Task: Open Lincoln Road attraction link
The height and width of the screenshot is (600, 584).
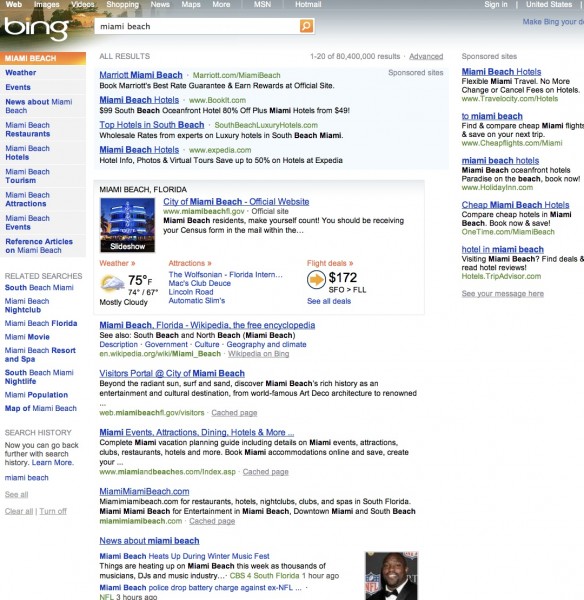Action: tap(191, 292)
